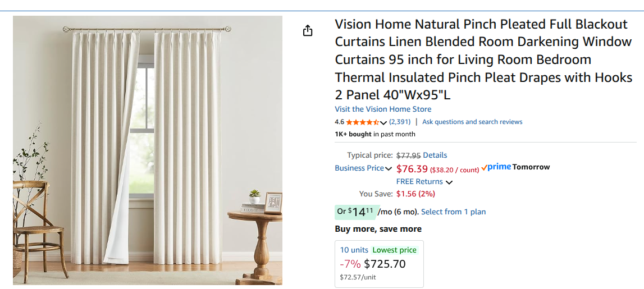This screenshot has width=644, height=289.
Task: Click the Prime logo badge
Action: pyautogui.click(x=496, y=167)
